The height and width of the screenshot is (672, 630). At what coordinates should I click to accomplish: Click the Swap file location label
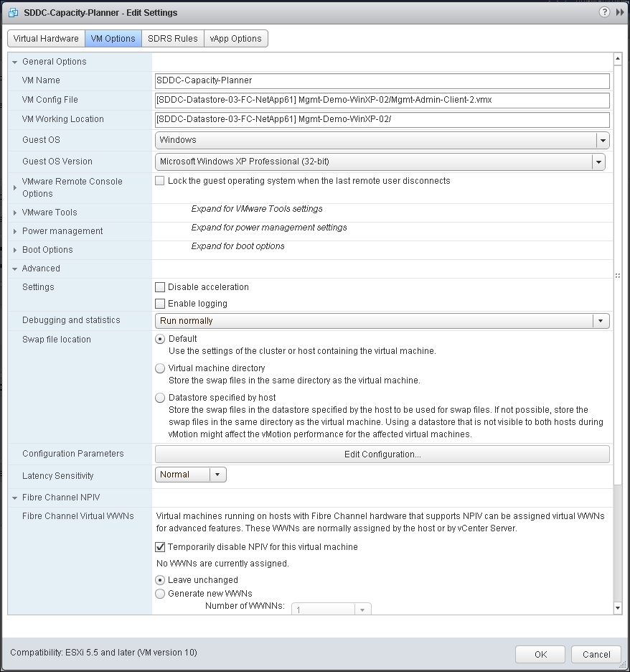pos(57,340)
